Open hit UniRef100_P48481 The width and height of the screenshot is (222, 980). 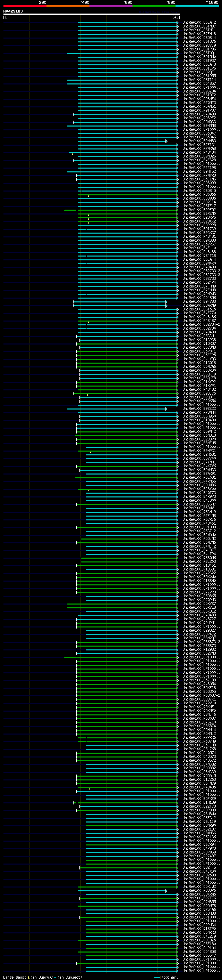199,237
